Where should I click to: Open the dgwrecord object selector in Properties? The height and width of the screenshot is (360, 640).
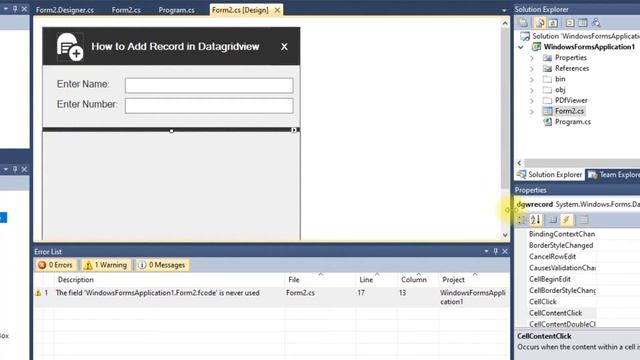(x=578, y=204)
